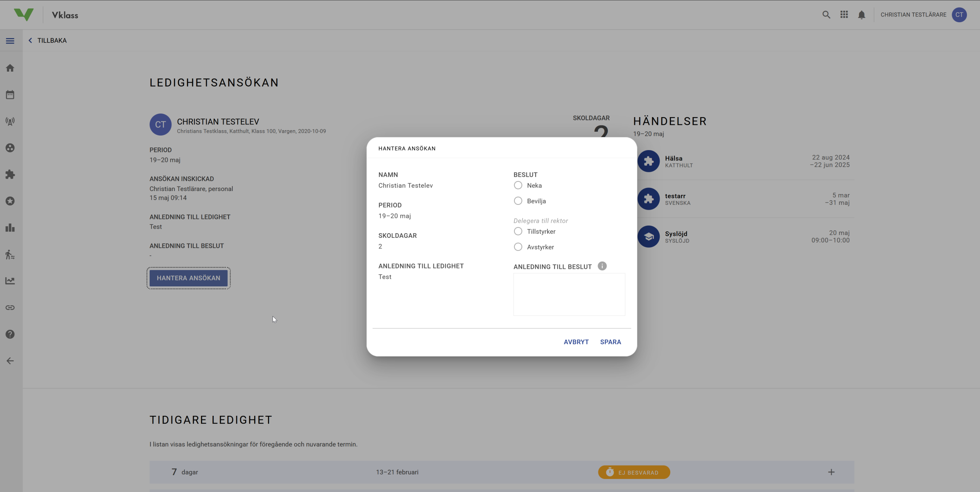This screenshot has width=980, height=492.
Task: Click info icon beside Anledning till beslut
Action: click(602, 266)
